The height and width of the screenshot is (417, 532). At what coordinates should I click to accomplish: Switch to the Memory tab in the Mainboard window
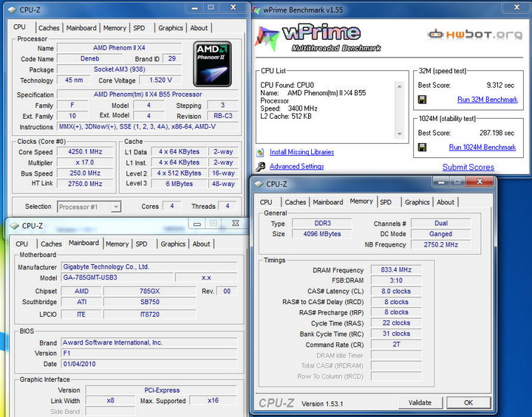[x=117, y=244]
